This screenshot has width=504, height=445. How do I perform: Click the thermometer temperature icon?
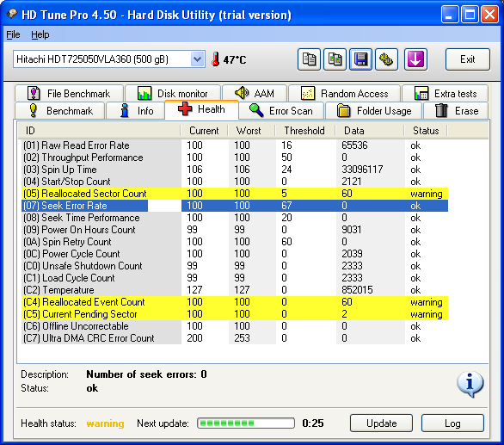click(x=216, y=59)
